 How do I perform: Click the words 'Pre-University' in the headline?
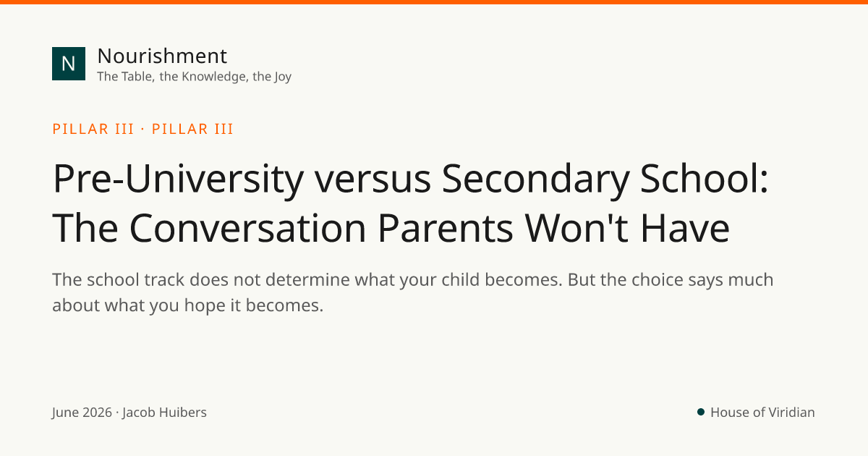point(178,180)
